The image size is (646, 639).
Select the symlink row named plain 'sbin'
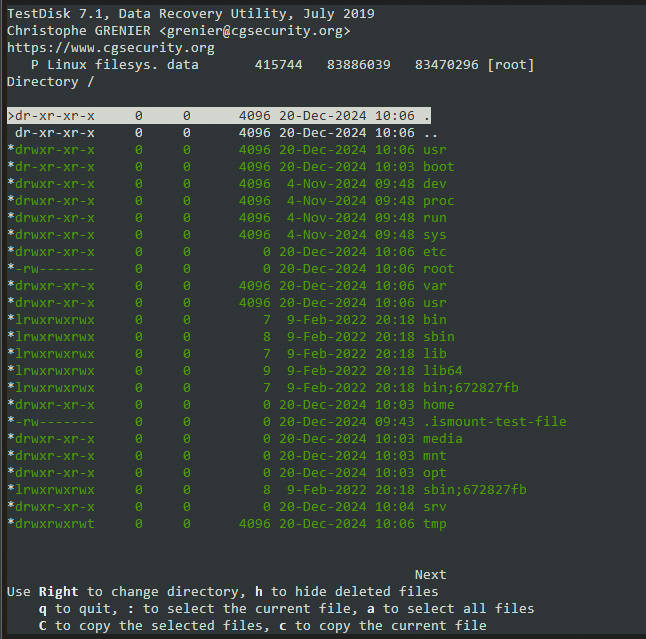pos(231,337)
